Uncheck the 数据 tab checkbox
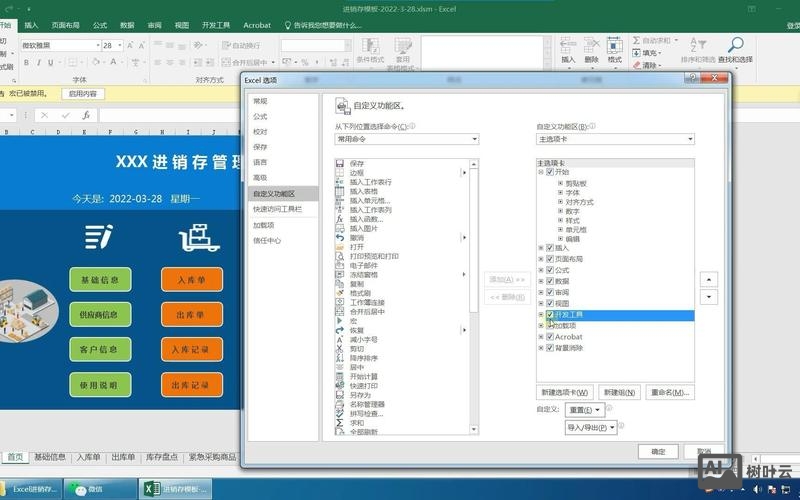This screenshot has width=800, height=500. pyautogui.click(x=550, y=281)
